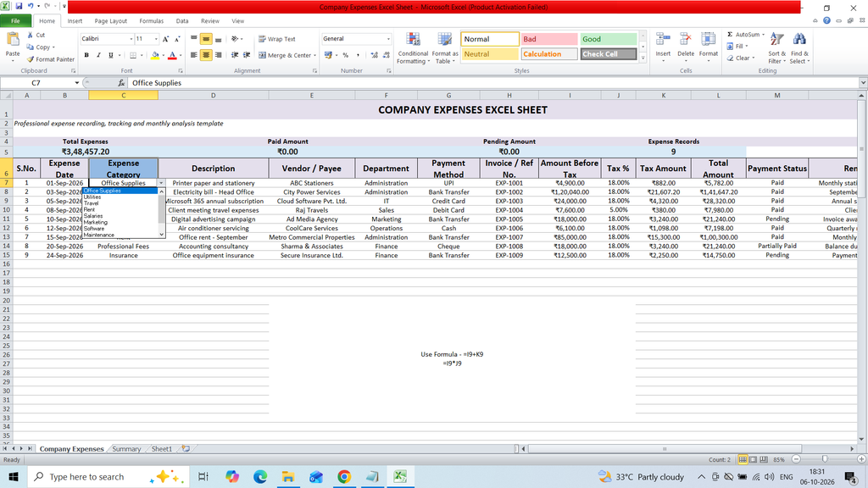Apply the fill color bucket
Viewport: 868px width, 488px height.
tap(155, 55)
